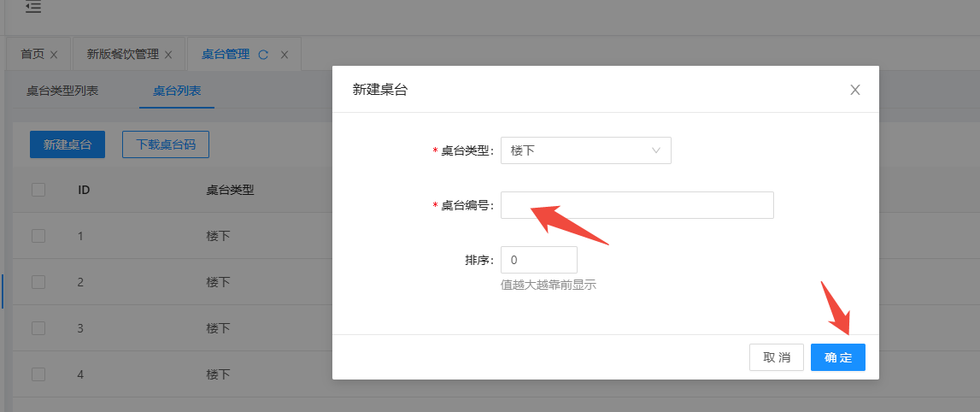Check the checkbox for row ID 4
This screenshot has height=412, width=980.
(x=38, y=374)
